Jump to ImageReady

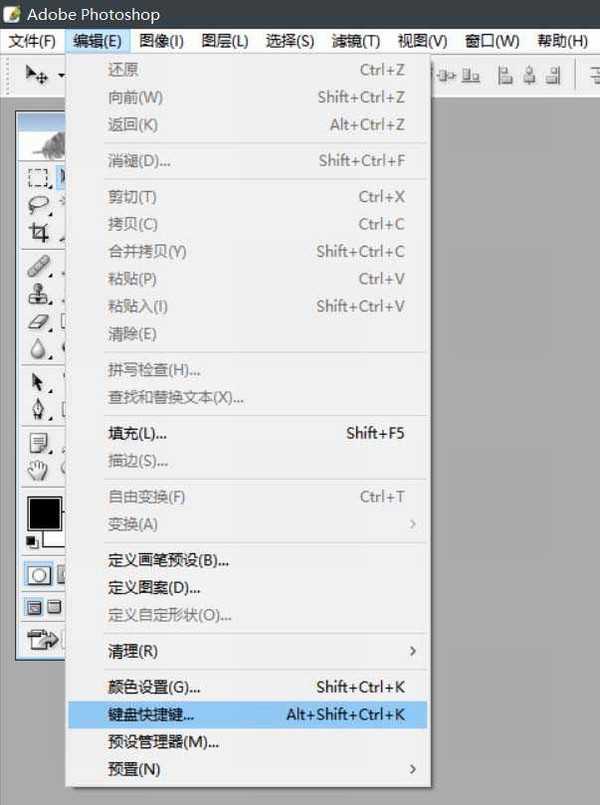43,640
